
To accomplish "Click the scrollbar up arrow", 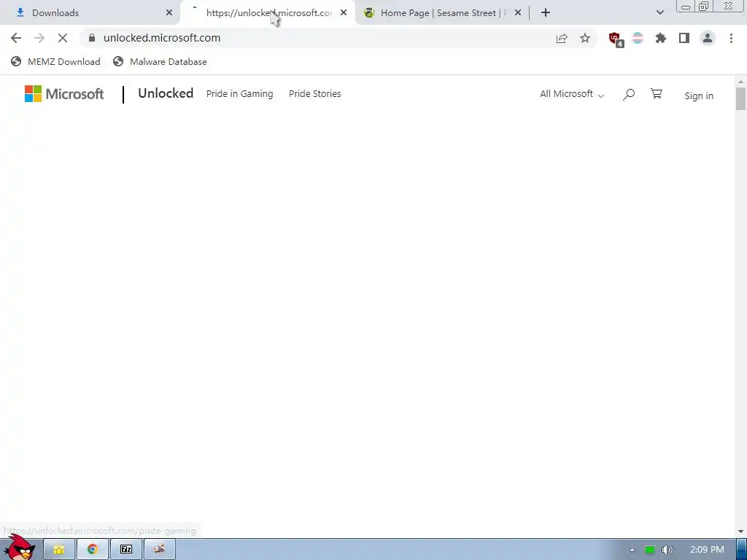I will (740, 82).
